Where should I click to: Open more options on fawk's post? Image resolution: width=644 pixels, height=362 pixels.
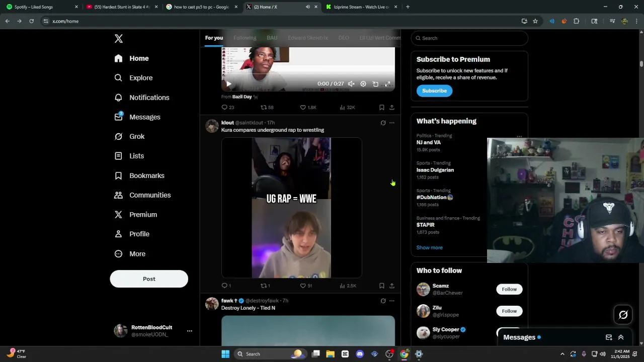click(392, 301)
